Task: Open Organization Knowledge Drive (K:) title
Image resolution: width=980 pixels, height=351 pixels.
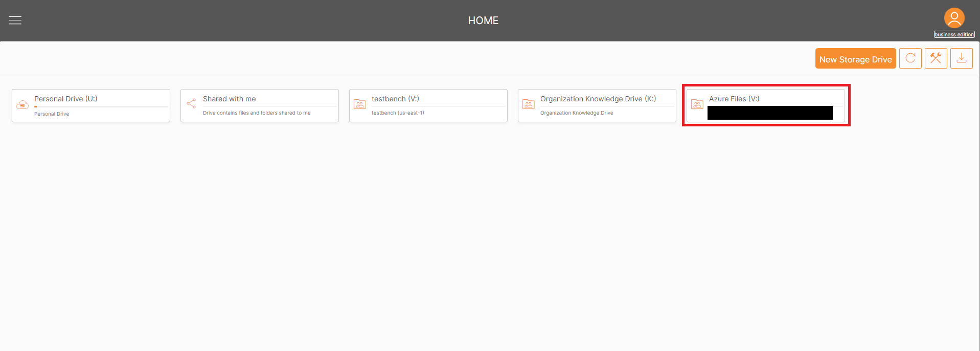Action: pyautogui.click(x=598, y=99)
